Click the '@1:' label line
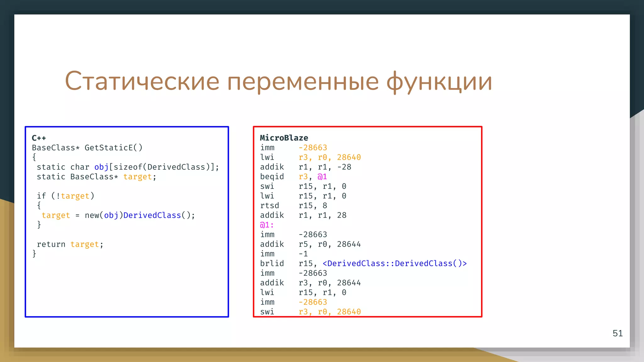The height and width of the screenshot is (362, 644). [x=267, y=225]
